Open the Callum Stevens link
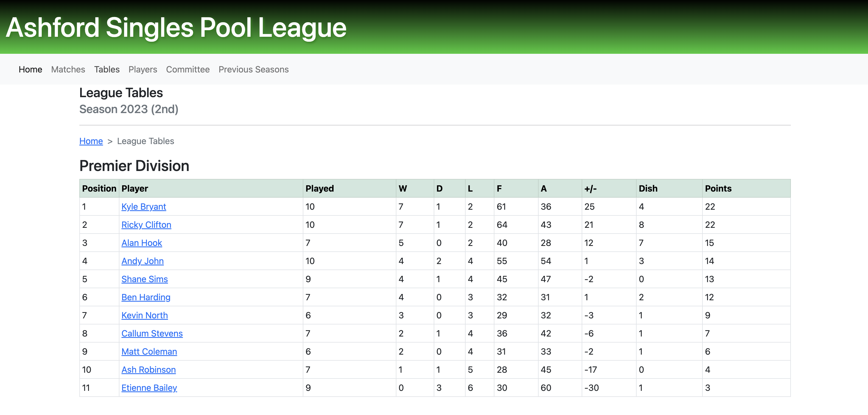This screenshot has height=415, width=868. point(152,333)
